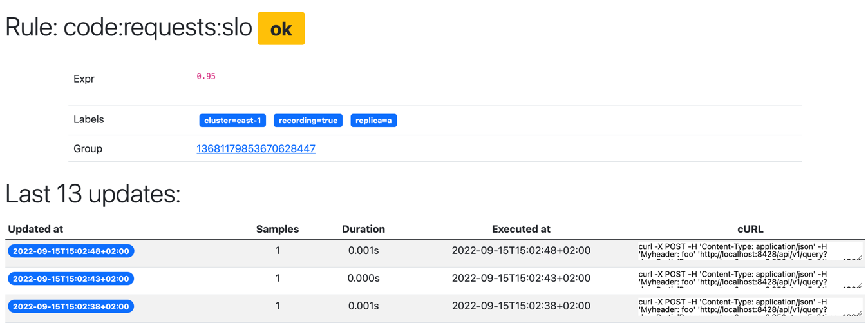Click resize handle of first cURL box
This screenshot has height=323, width=868.
coord(860,258)
